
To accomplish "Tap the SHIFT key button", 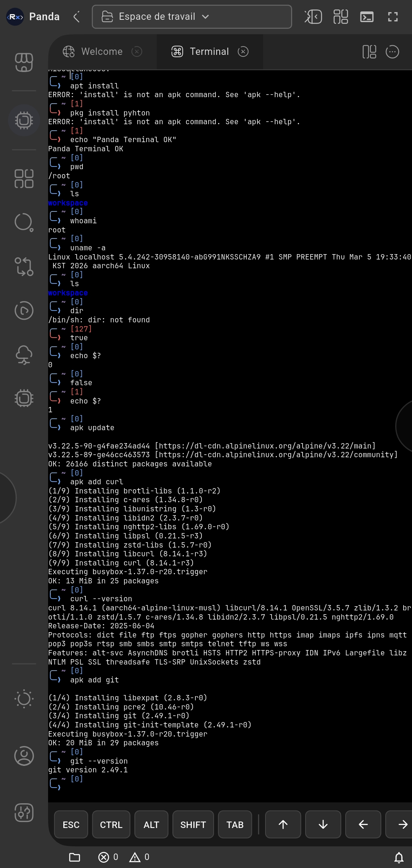I will coord(193,825).
